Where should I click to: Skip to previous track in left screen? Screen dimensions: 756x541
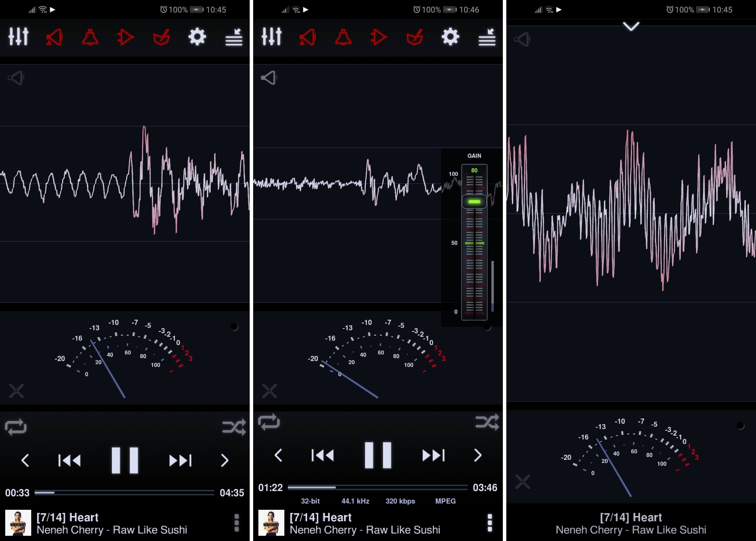pos(69,461)
